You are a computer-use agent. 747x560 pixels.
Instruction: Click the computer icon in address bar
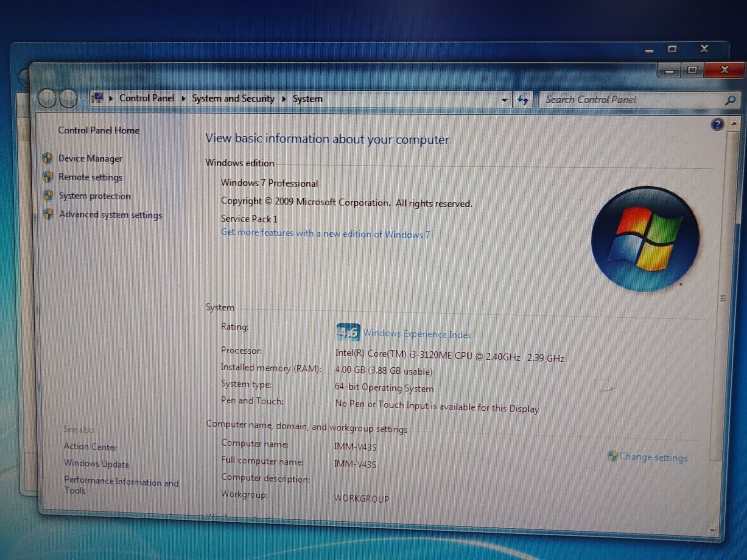[98, 98]
